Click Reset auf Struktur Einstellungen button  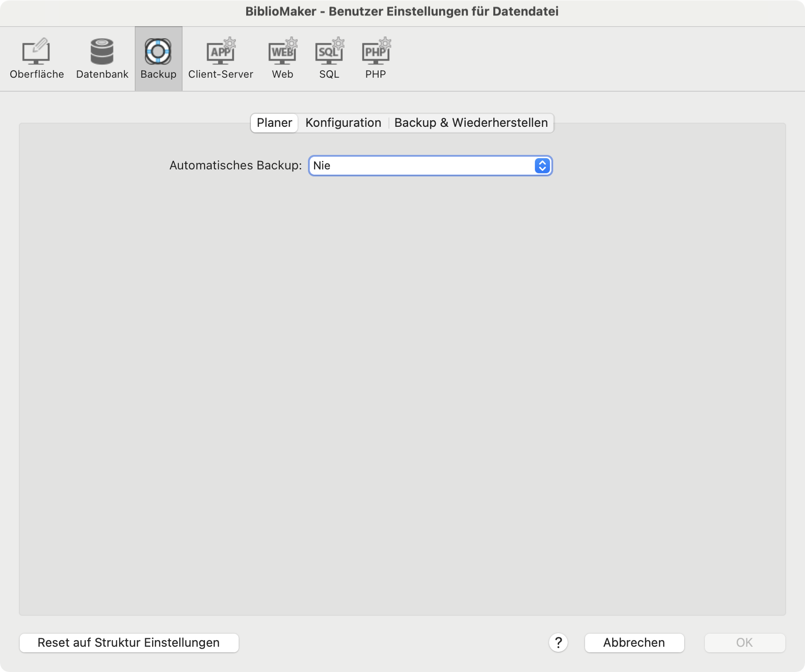(129, 643)
